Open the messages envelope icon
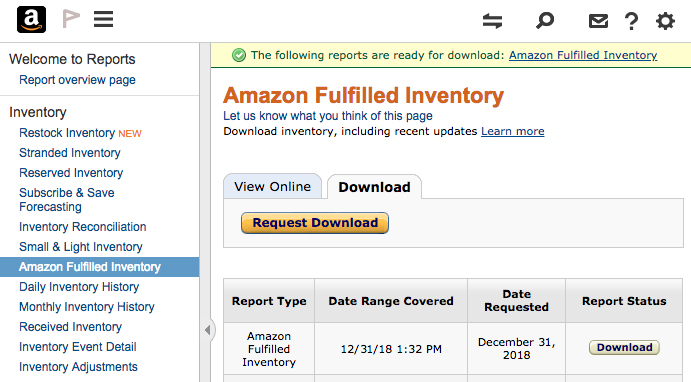 [x=598, y=21]
